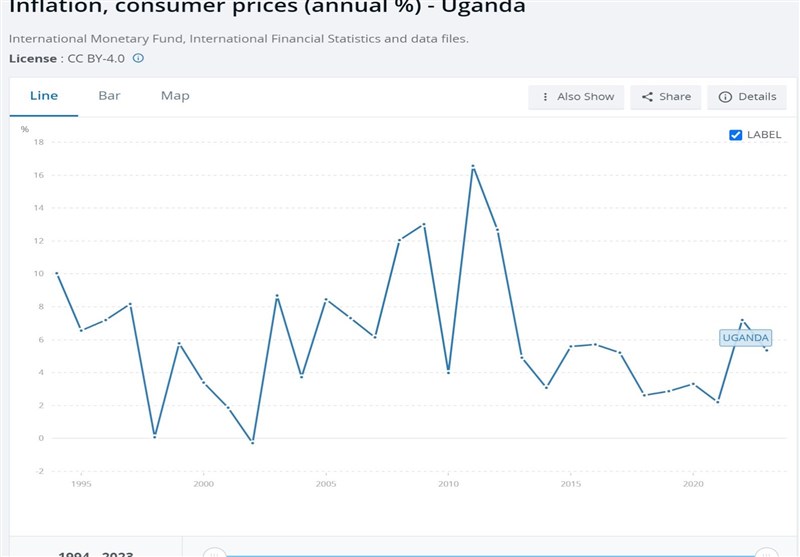
Task: Click the 1994–2023 year range text
Action: (x=95, y=553)
